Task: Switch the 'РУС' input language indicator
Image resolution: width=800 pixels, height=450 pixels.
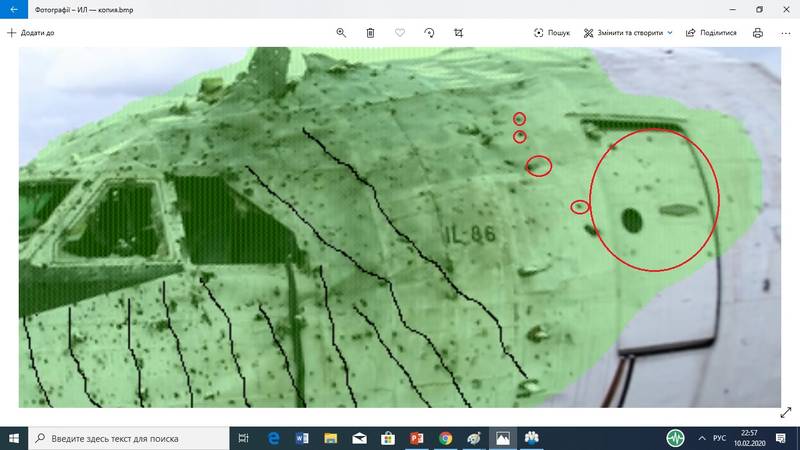Action: coord(719,438)
